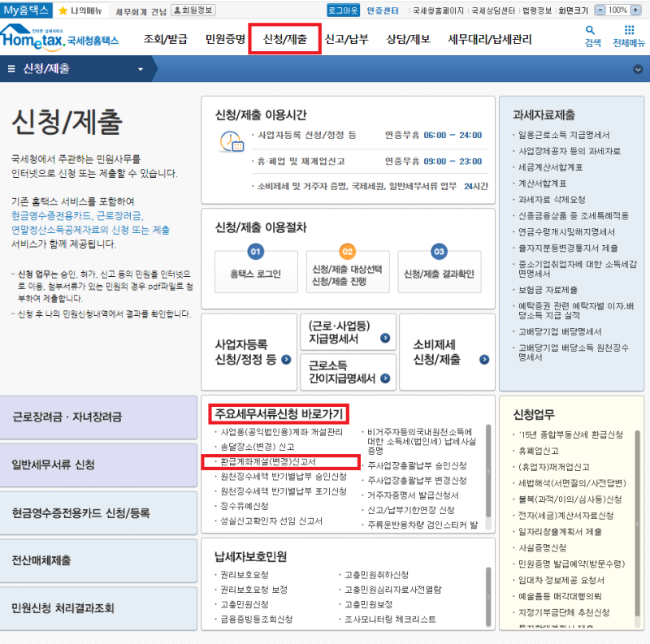Click the 회원정보 button
Image resolution: width=650 pixels, height=644 pixels.
point(193,10)
